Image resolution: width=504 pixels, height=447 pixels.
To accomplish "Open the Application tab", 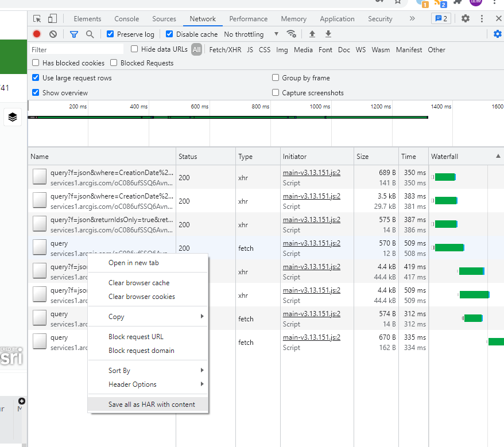I will tap(337, 19).
